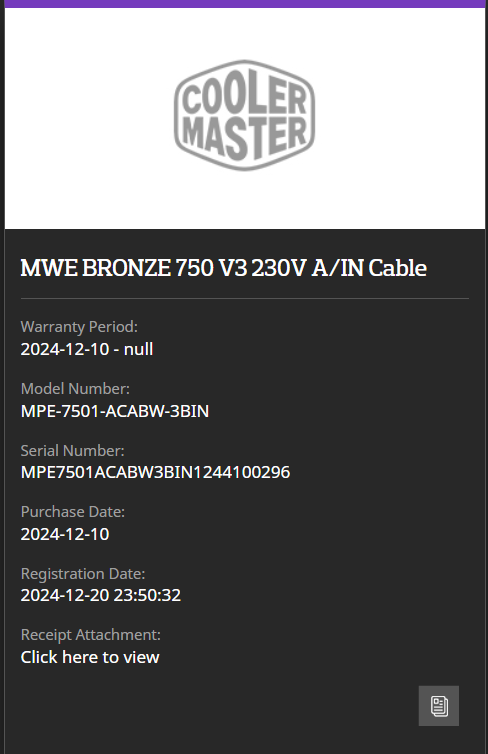The height and width of the screenshot is (754, 488).
Task: Click the white product image area
Action: (244, 118)
